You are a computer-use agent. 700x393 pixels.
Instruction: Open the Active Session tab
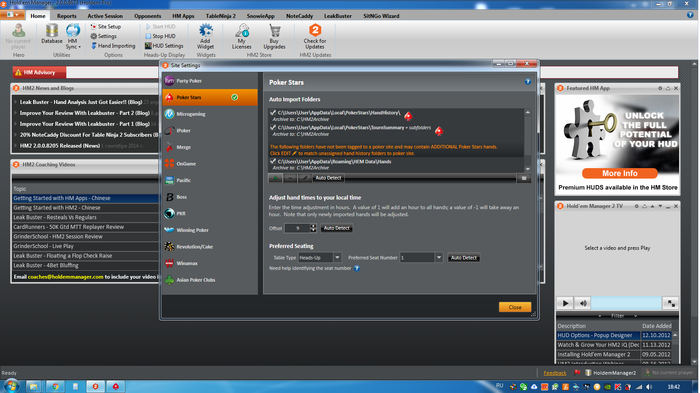coord(105,16)
